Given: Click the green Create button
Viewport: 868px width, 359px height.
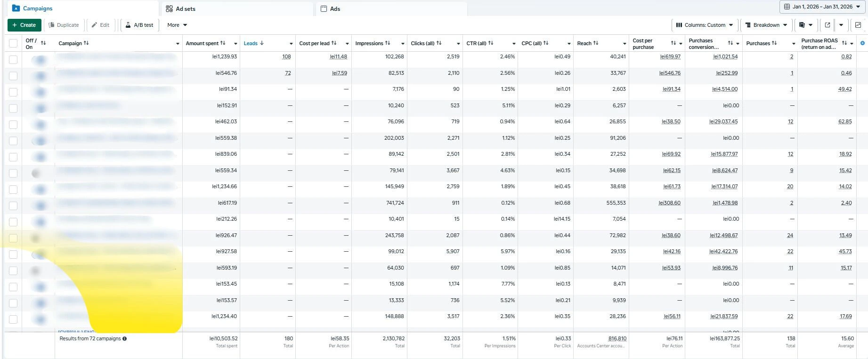Looking at the screenshot, I should [x=24, y=25].
